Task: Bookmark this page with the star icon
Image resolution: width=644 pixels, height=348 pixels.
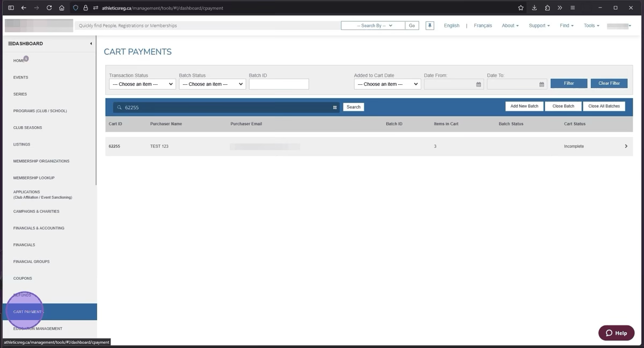Action: tap(521, 8)
